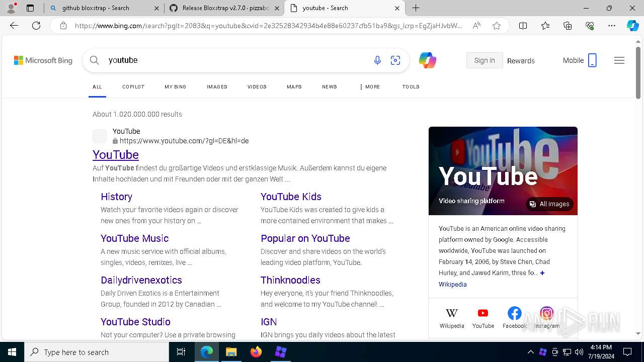The width and height of the screenshot is (644, 362).
Task: Expand the MORE search categories menu
Action: click(370, 87)
